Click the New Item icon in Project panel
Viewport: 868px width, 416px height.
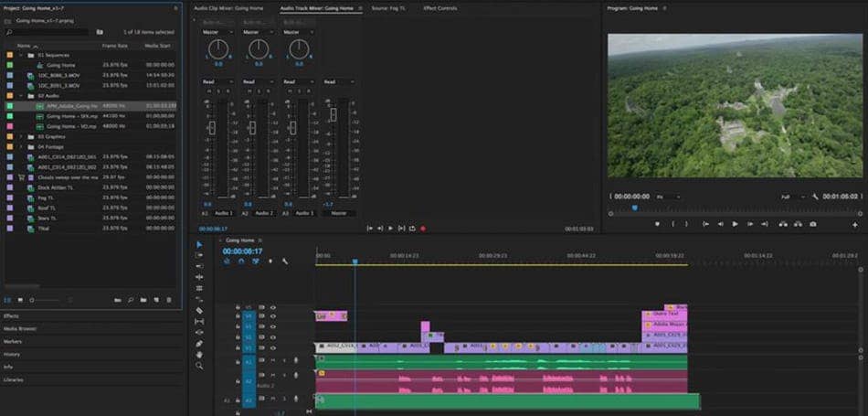156,300
